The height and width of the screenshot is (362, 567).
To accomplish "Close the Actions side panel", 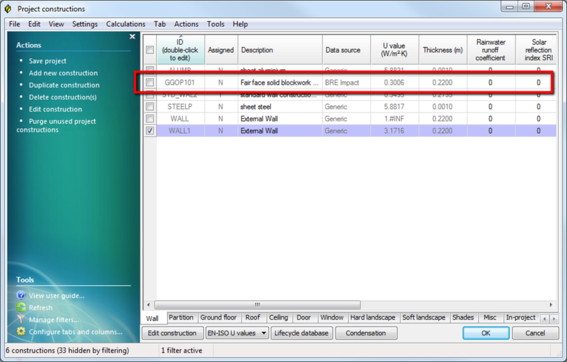I will click(132, 37).
